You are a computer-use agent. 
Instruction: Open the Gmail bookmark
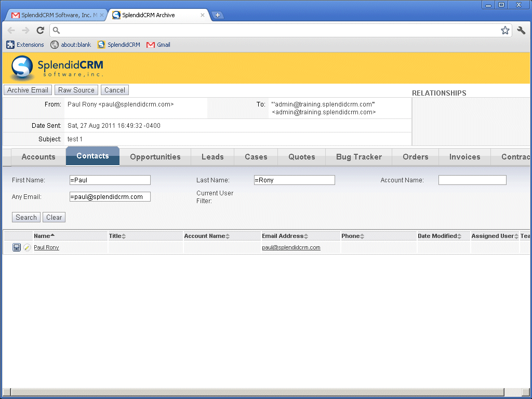(158, 45)
